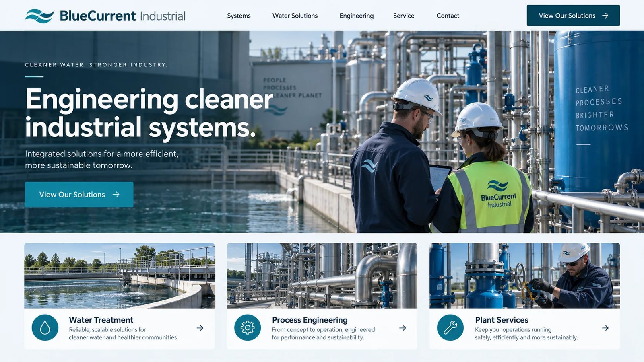Click the arrow on the Plant Services card
The width and height of the screenshot is (644, 362).
pyautogui.click(x=605, y=328)
